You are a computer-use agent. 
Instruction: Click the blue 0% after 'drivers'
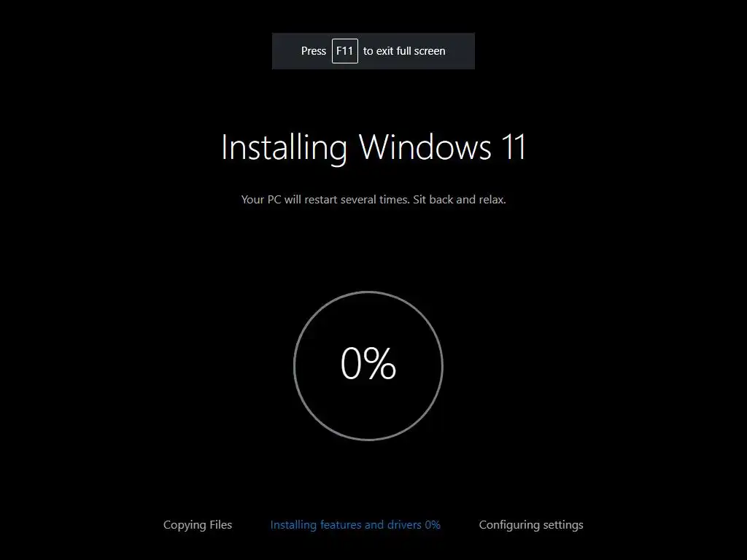point(433,525)
